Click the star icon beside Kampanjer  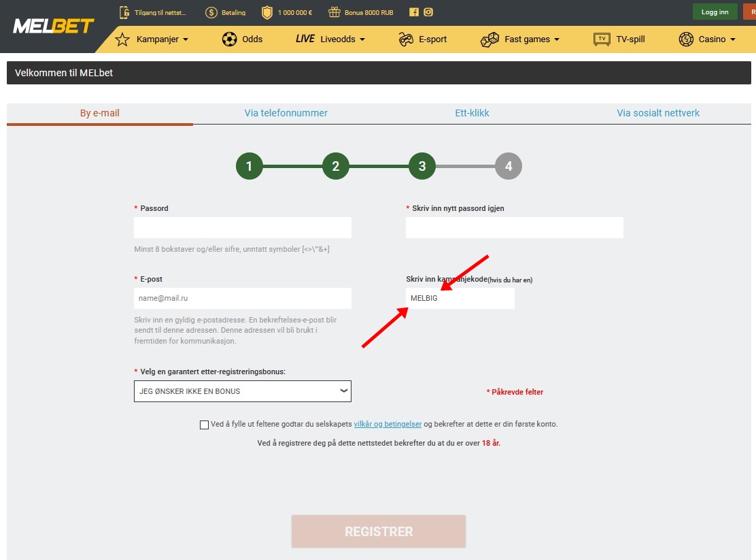(x=122, y=39)
